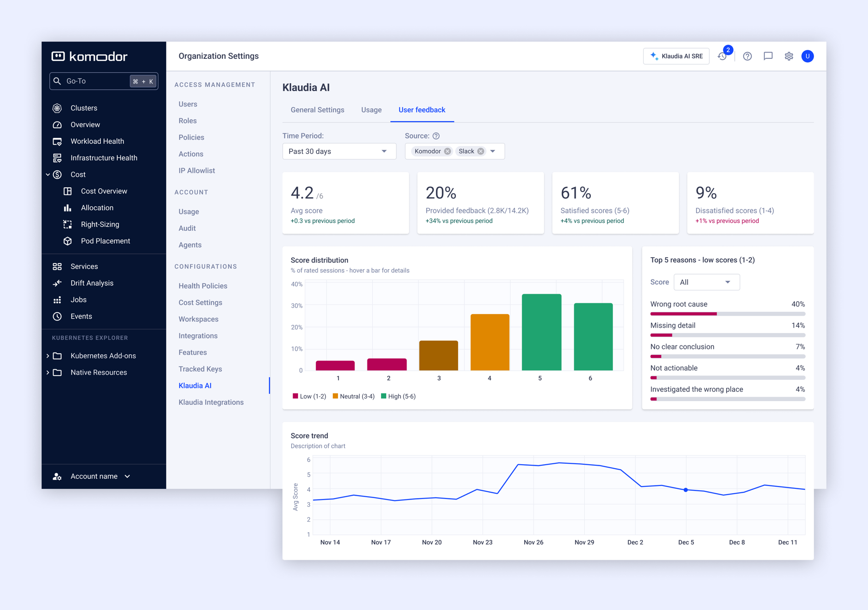The width and height of the screenshot is (868, 610).
Task: Select the User feedback tab
Action: coord(422,110)
